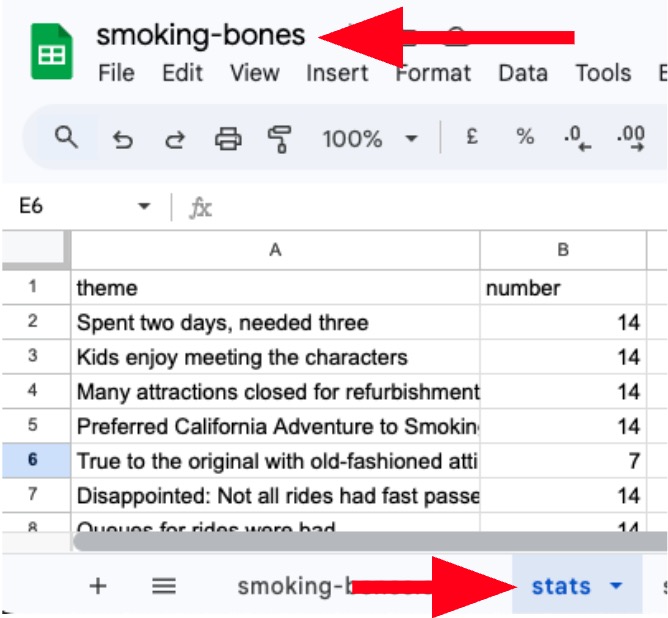Image resolution: width=668 pixels, height=618 pixels.
Task: Click the horizontal scrollbar
Action: [x=360, y=542]
